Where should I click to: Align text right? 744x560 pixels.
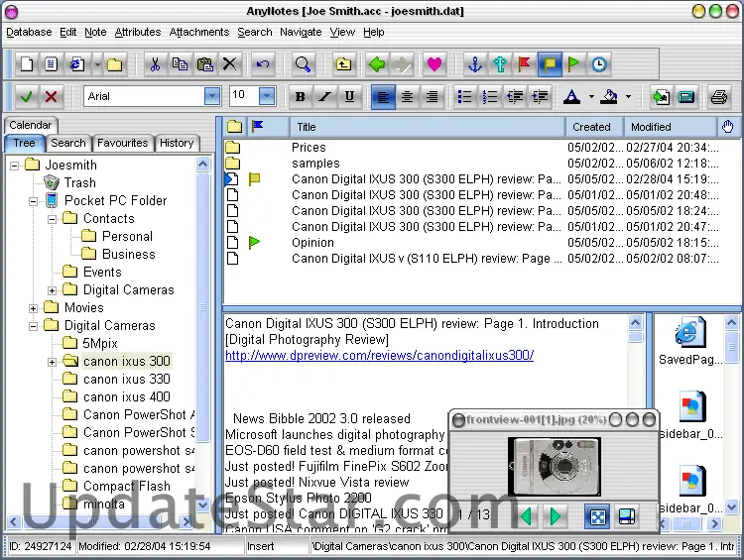(x=432, y=97)
